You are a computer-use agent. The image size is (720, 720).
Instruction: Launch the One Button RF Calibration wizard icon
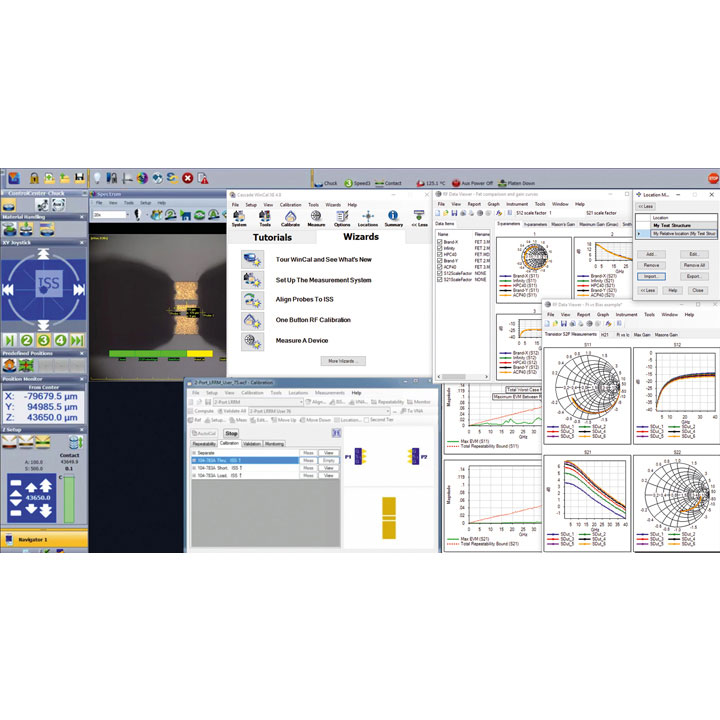251,319
